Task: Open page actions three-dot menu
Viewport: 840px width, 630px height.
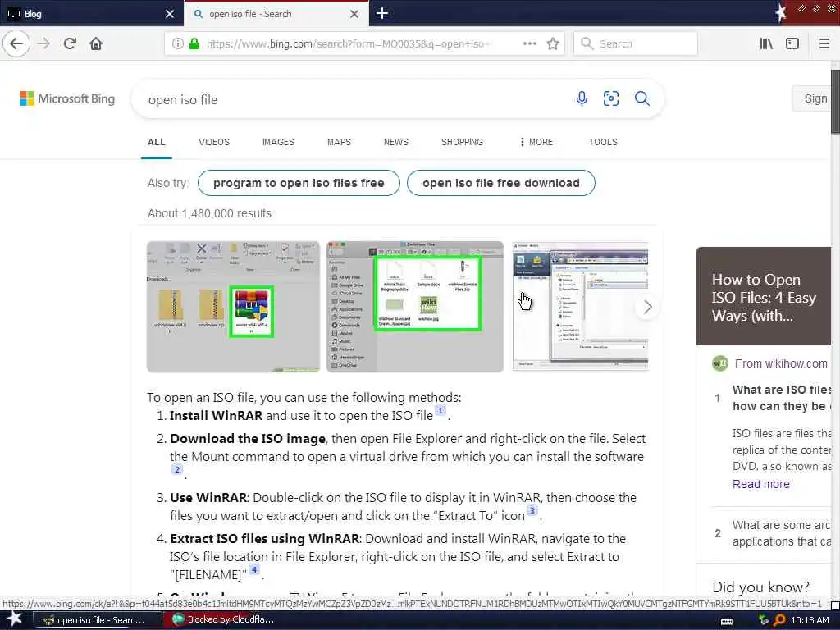Action: [x=529, y=44]
